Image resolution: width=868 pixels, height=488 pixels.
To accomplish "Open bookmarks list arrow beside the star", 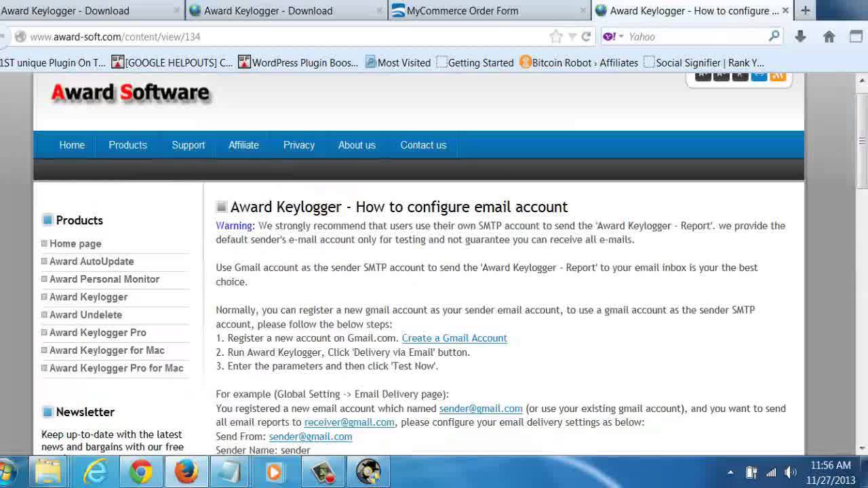I will (x=572, y=37).
